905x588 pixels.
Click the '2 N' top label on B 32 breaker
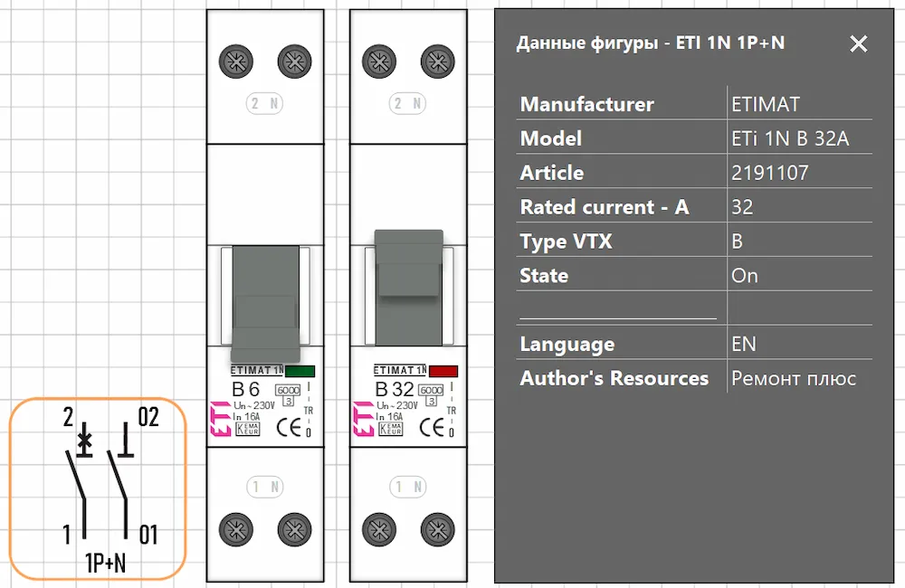(407, 103)
